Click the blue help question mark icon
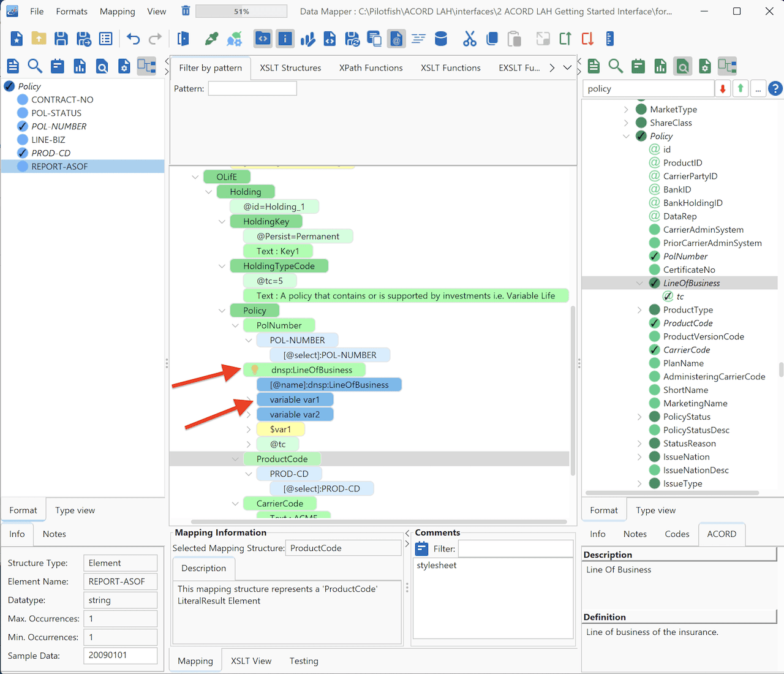 775,89
